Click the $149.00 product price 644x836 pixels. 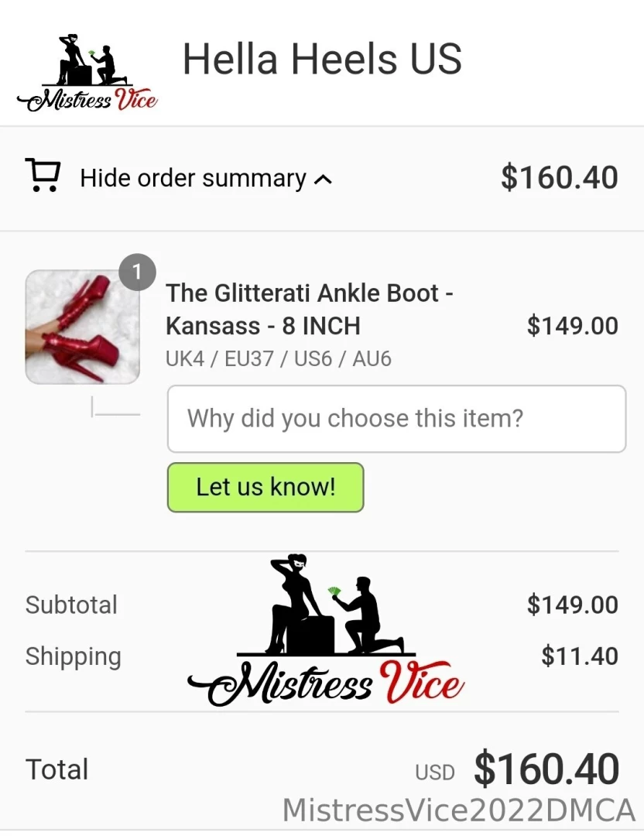click(x=572, y=326)
